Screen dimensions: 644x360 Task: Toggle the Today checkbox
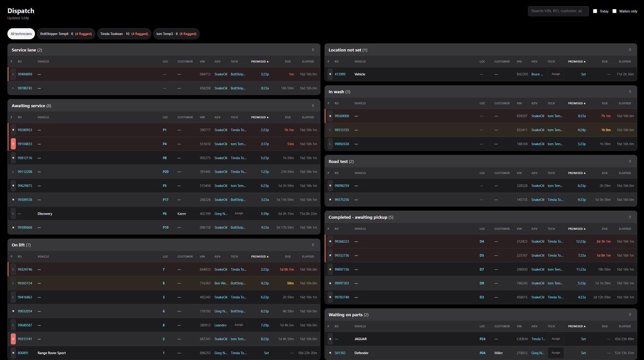pyautogui.click(x=595, y=11)
